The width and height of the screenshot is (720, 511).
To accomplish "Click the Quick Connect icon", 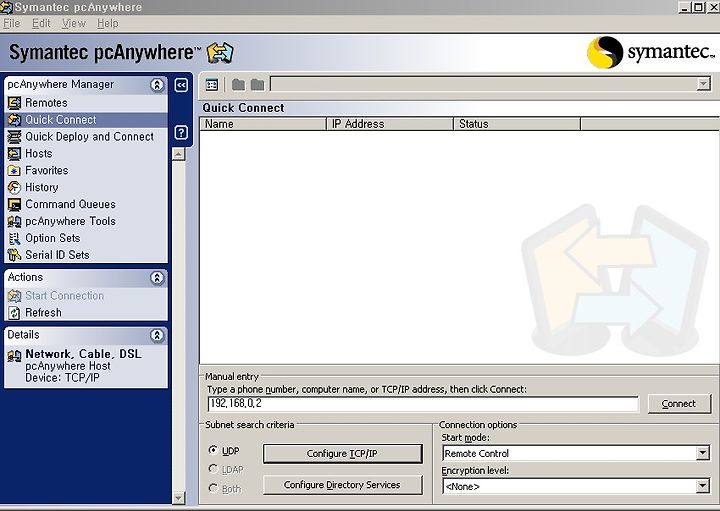I will (14, 120).
